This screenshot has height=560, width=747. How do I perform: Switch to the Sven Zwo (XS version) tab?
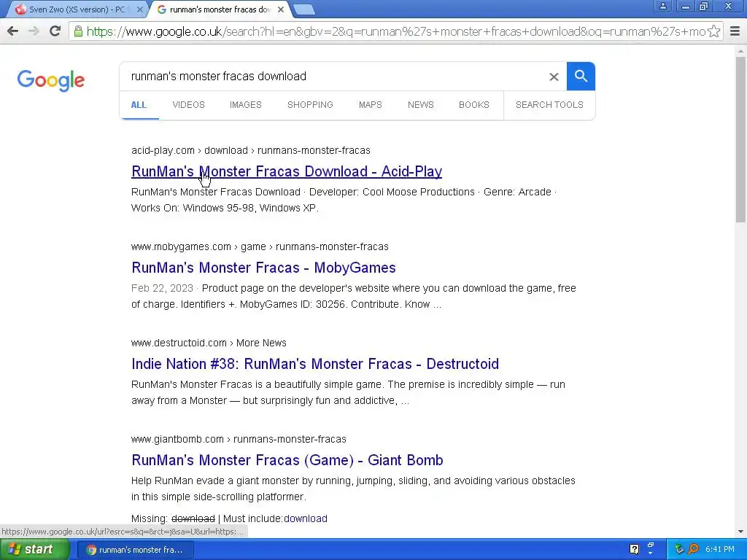[x=76, y=9]
